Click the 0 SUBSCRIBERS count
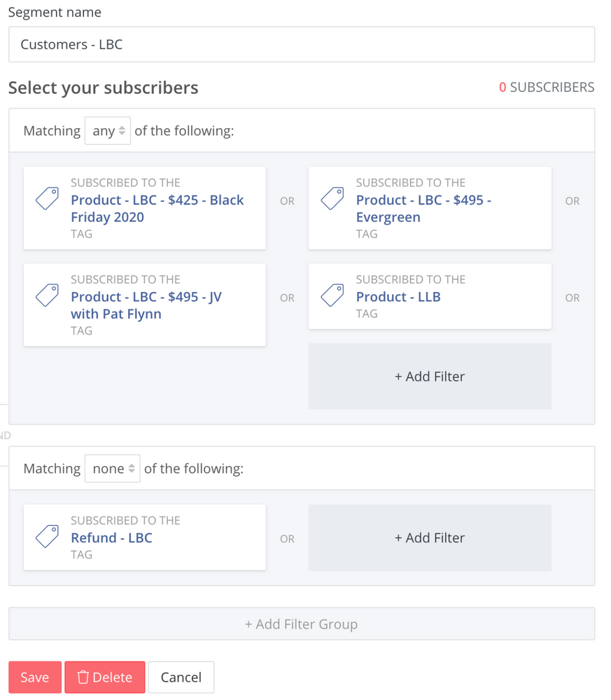This screenshot has height=700, width=611. coord(547,87)
